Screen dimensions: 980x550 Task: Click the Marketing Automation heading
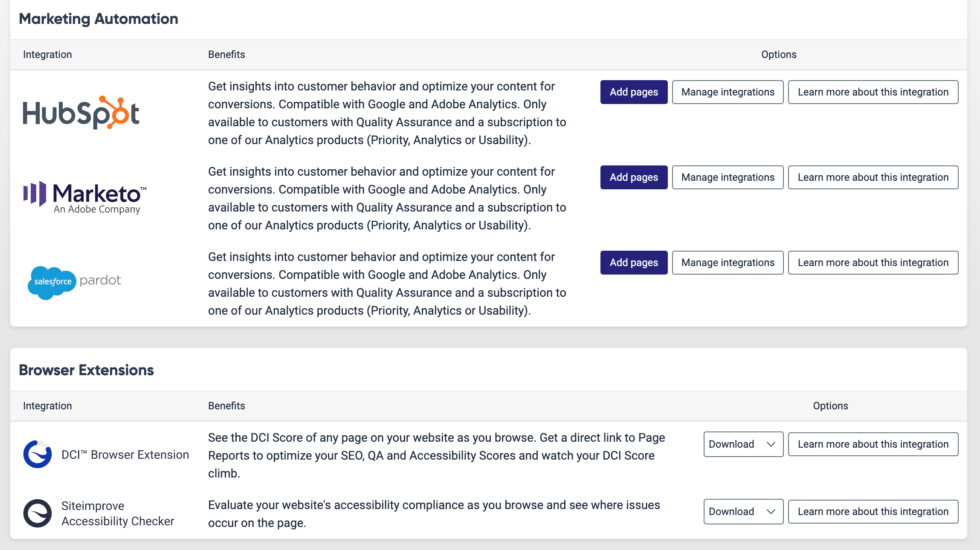click(x=99, y=19)
